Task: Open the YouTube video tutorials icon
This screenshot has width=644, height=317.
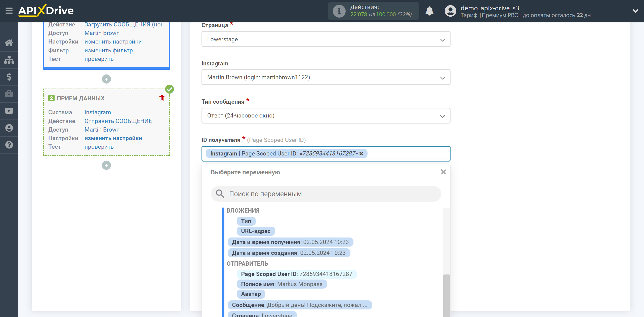Action: pos(9,111)
